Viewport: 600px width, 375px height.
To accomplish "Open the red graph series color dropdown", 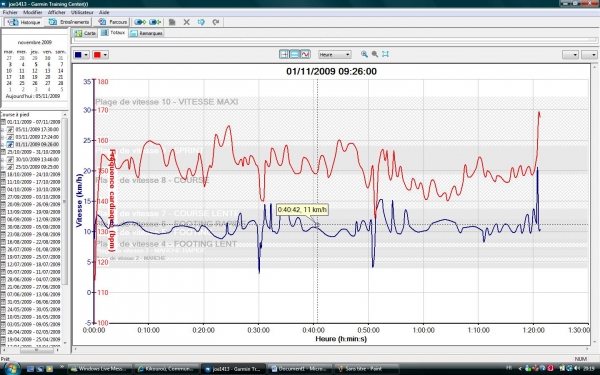I will [x=101, y=55].
